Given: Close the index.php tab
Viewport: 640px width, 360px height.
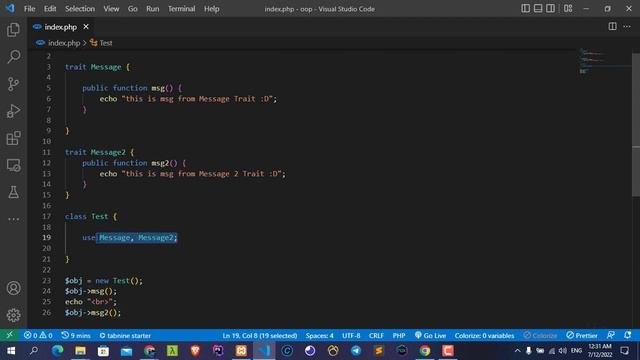Looking at the screenshot, I should pos(86,27).
